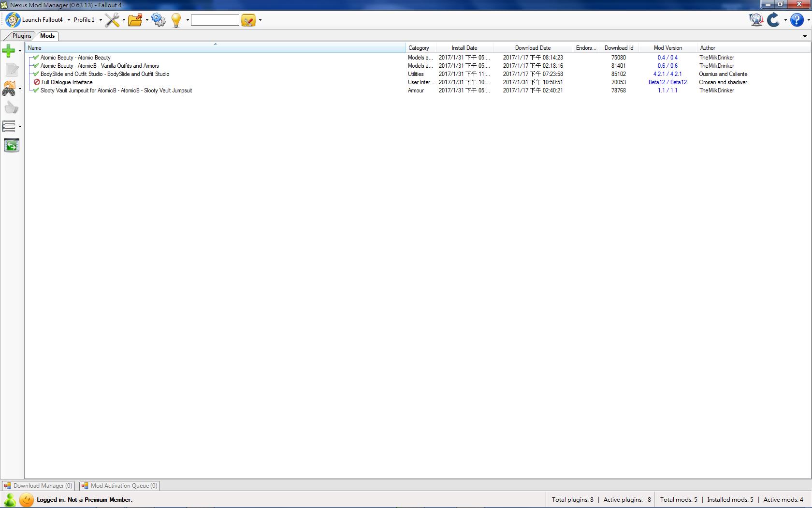Click version '4.2.1 / 4.2.1' cell
Viewport: 812px width, 508px height.
pyautogui.click(x=667, y=74)
